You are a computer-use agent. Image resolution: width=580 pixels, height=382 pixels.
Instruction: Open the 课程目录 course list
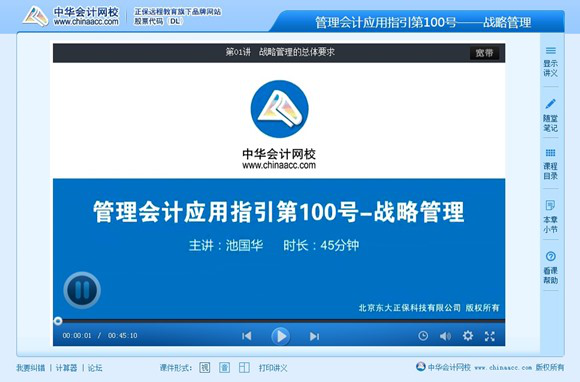pos(550,164)
